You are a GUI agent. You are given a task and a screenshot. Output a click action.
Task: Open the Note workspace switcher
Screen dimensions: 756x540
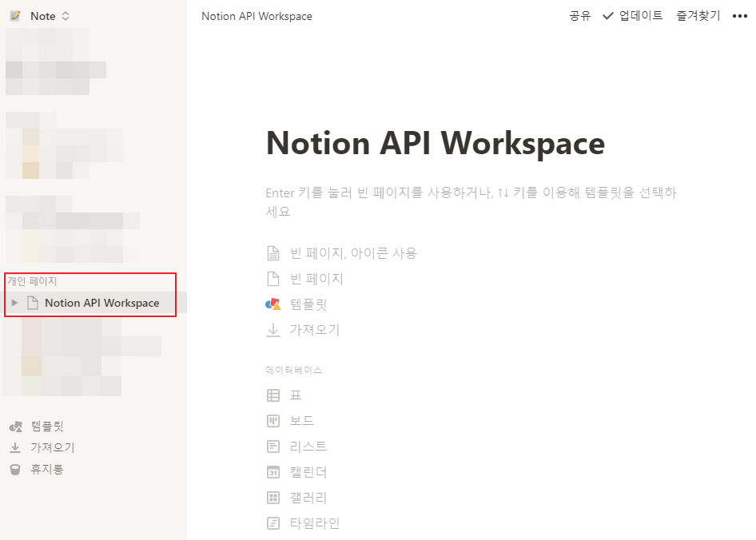pyautogui.click(x=41, y=16)
